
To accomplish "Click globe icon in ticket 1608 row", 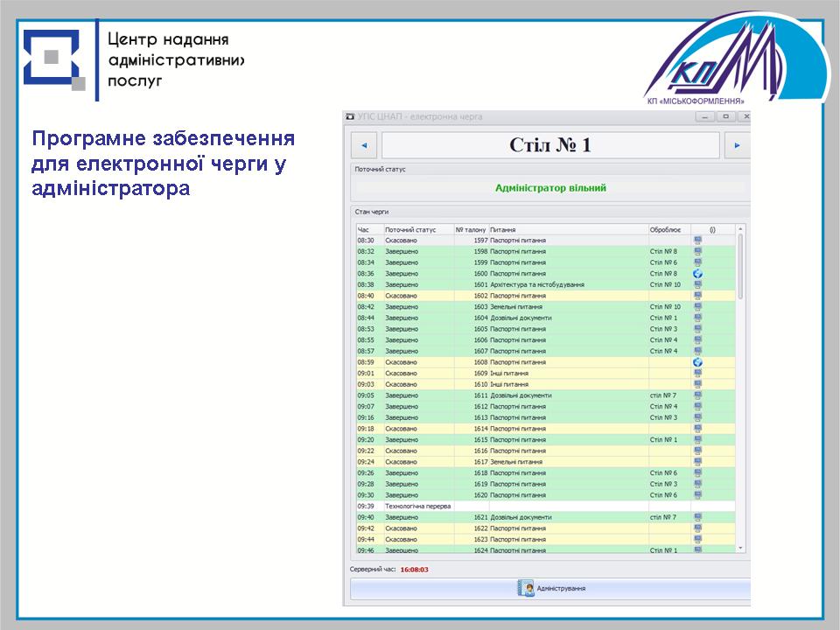I will tap(697, 362).
